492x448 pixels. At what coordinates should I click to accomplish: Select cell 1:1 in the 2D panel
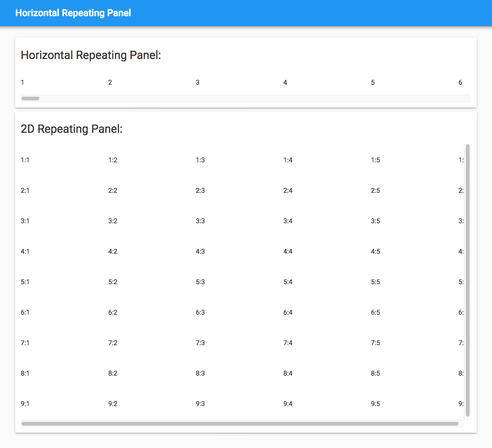click(25, 160)
